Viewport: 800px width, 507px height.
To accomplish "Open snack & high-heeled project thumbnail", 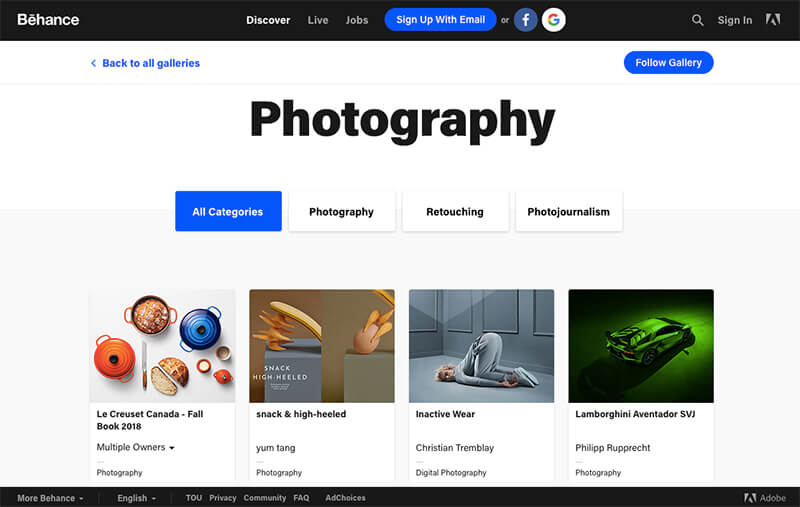I will [x=322, y=346].
